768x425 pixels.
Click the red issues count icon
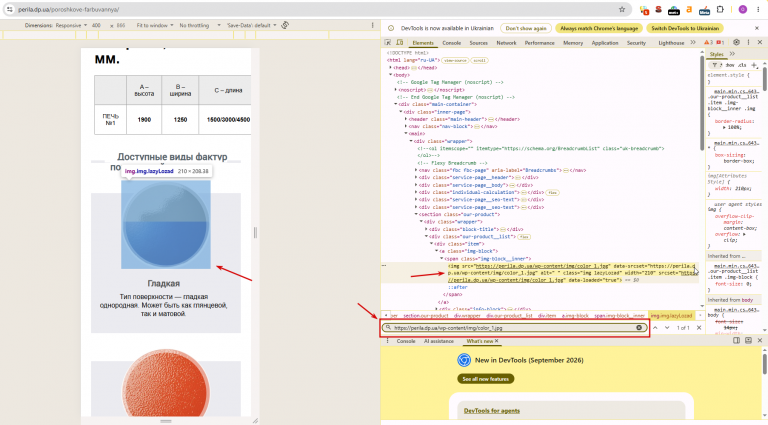pyautogui.click(x=720, y=43)
